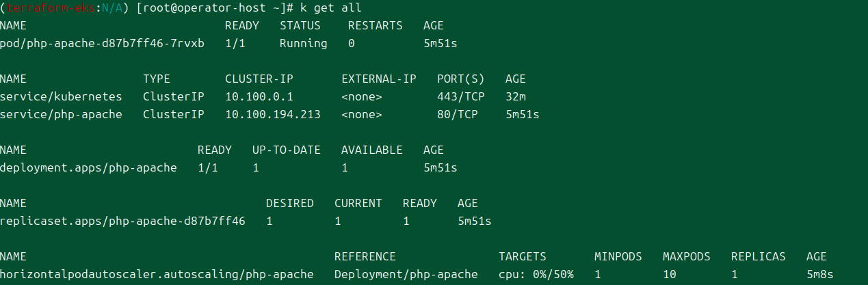Click the CLUSTER-IP column header

pyautogui.click(x=259, y=79)
